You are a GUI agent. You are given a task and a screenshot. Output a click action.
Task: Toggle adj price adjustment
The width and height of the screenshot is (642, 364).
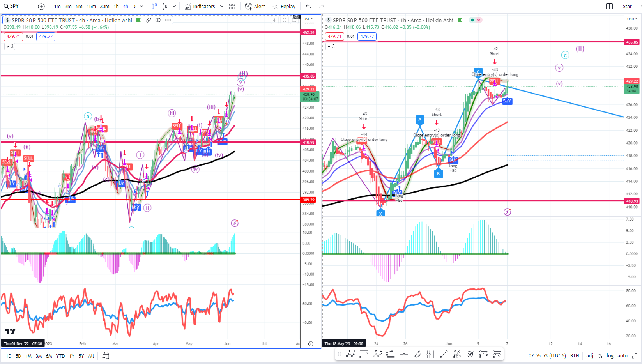590,356
